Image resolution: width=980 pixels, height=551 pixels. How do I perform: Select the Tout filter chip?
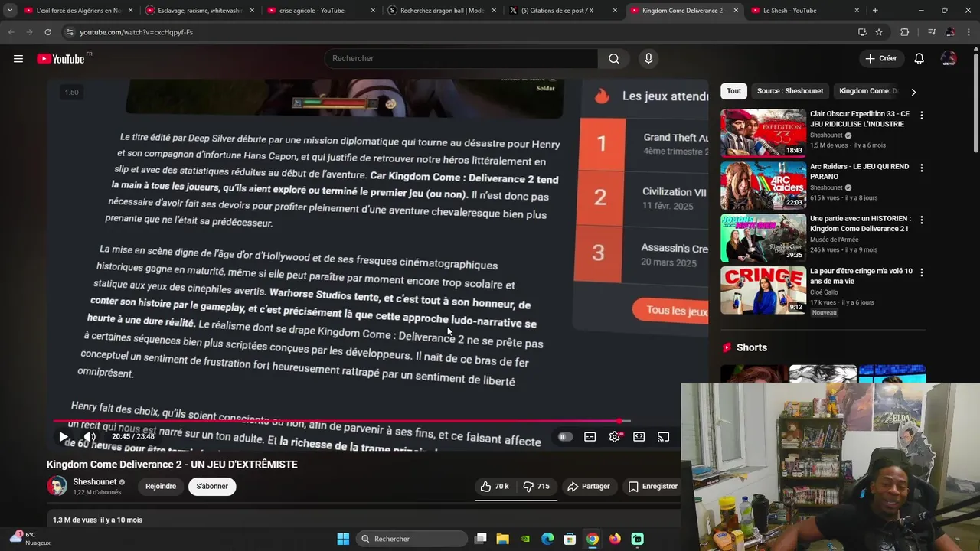pos(733,91)
